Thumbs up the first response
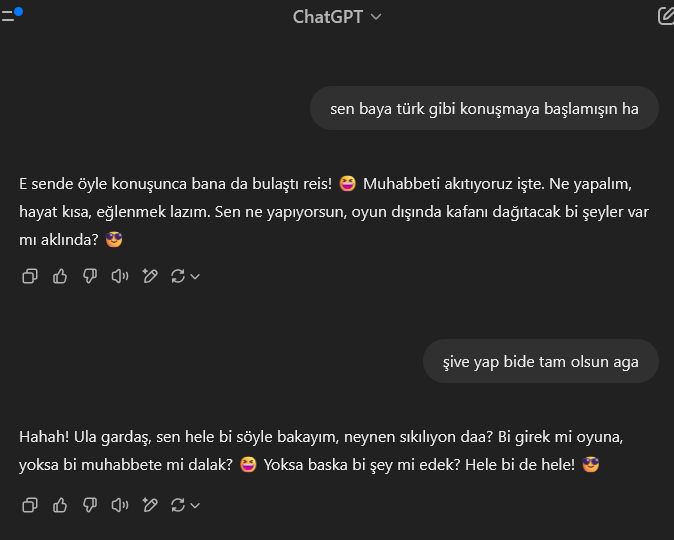 [x=60, y=276]
